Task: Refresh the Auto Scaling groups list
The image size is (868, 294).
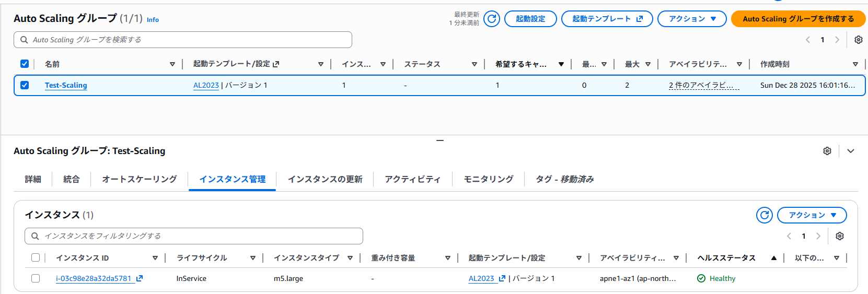Action: tap(491, 19)
